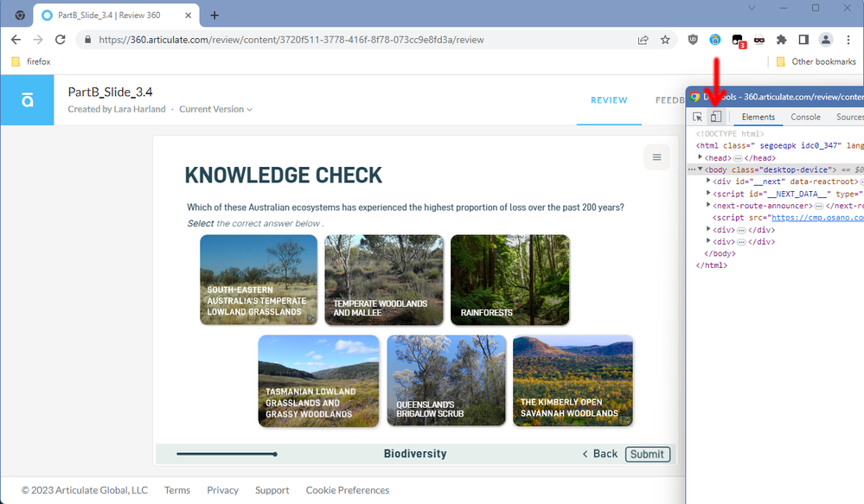Click the browser forward arrow

coord(38,40)
